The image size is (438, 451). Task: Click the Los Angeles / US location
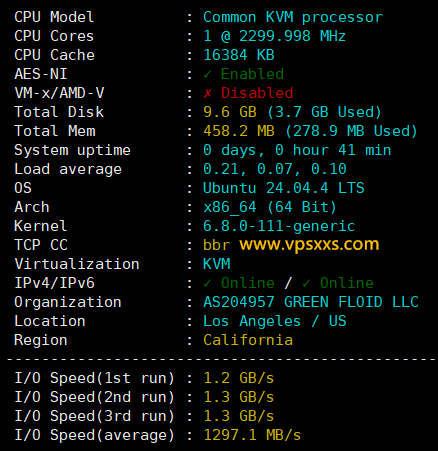click(x=275, y=321)
